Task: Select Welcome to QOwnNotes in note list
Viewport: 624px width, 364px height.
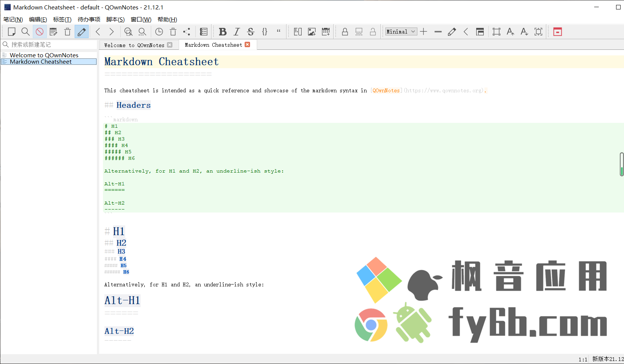Action: tap(49, 55)
